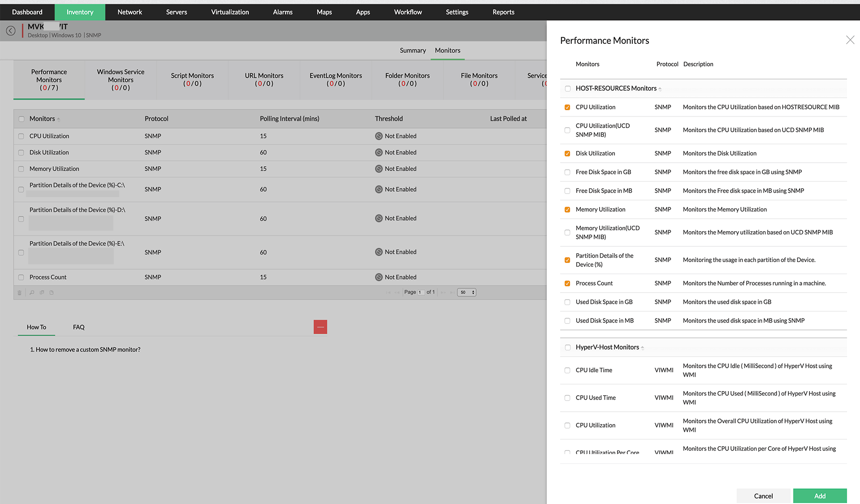Click the back arrow icon beside device name

11,30
